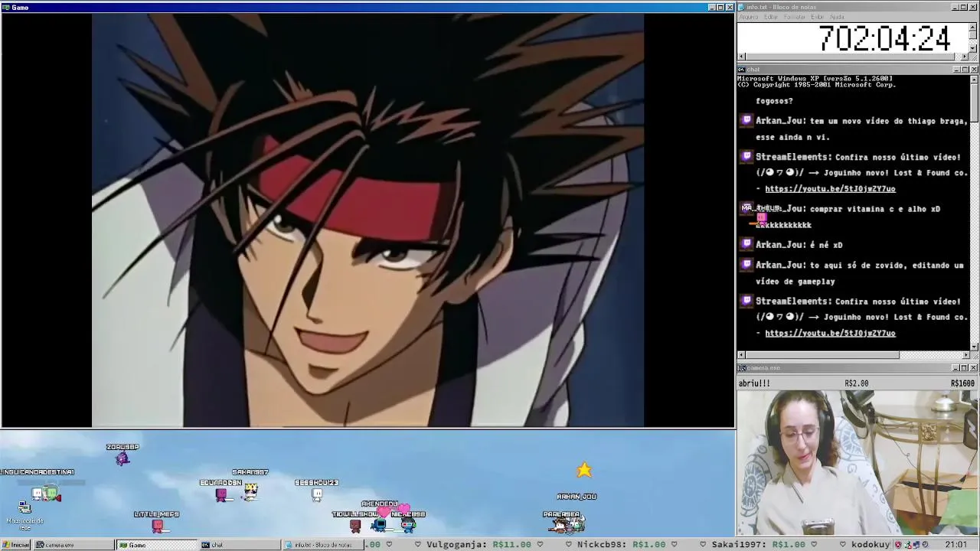This screenshot has width=980, height=551.
Task: Click the camera.exe window title icon
Action: (x=741, y=368)
